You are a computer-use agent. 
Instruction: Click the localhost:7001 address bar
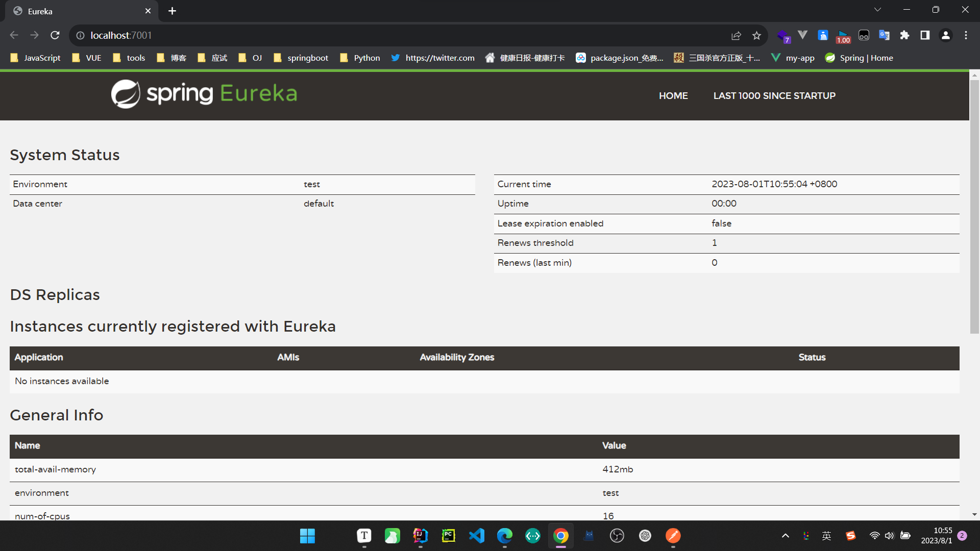pyautogui.click(x=357, y=35)
